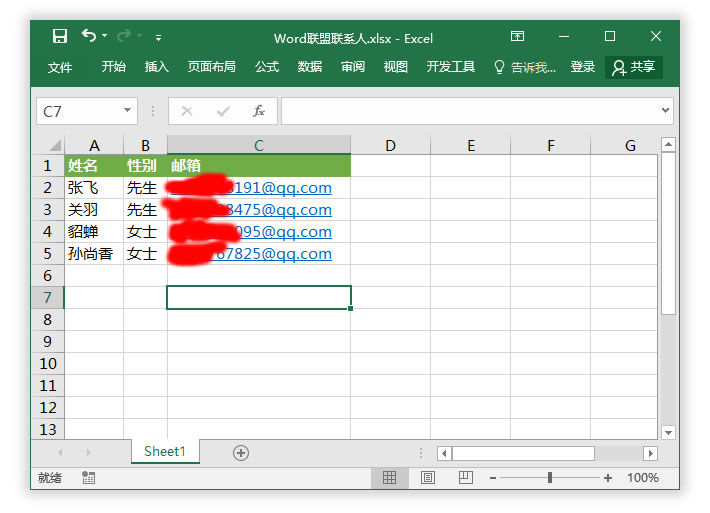Switch to the 数据 ribbon tab
This screenshot has width=710, height=513.
pyautogui.click(x=310, y=67)
